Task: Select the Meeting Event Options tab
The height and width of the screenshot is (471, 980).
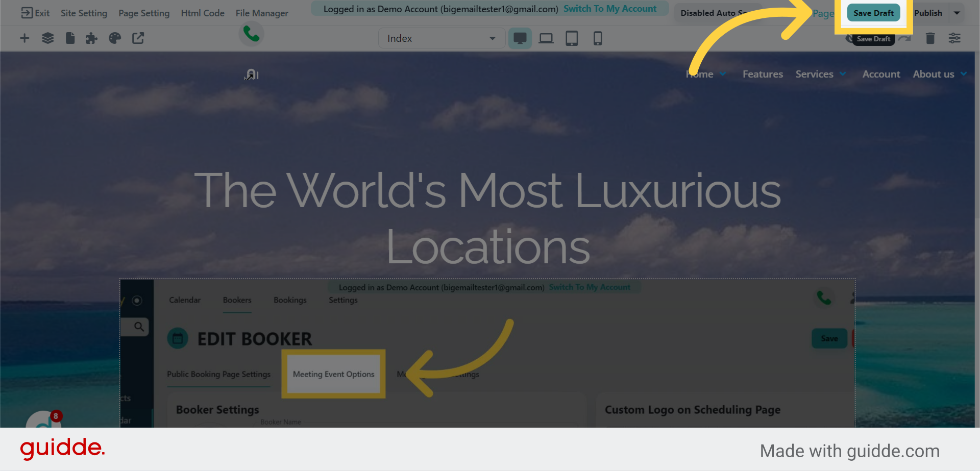Action: 333,374
